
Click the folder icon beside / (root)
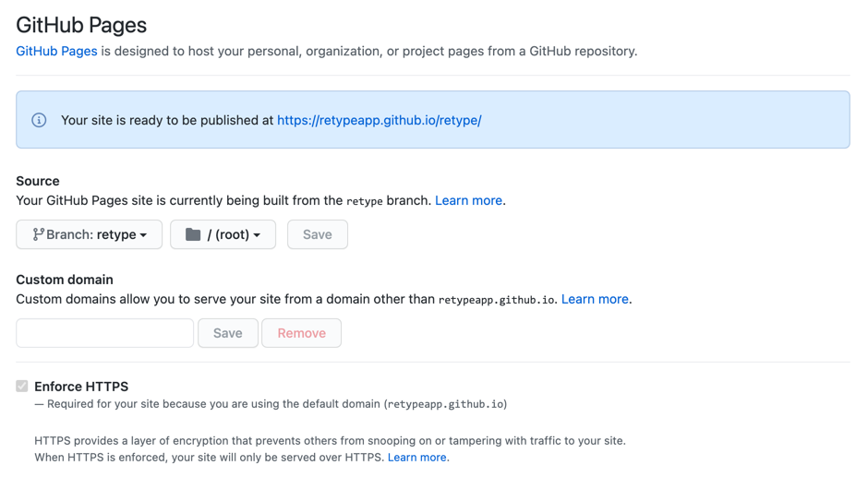pyautogui.click(x=193, y=234)
